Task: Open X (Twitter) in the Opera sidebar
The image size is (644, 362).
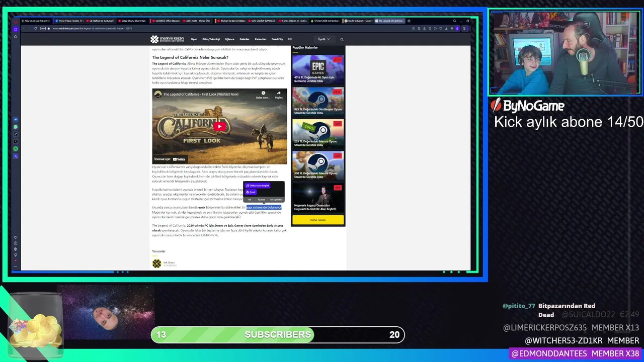Action: pos(16,142)
